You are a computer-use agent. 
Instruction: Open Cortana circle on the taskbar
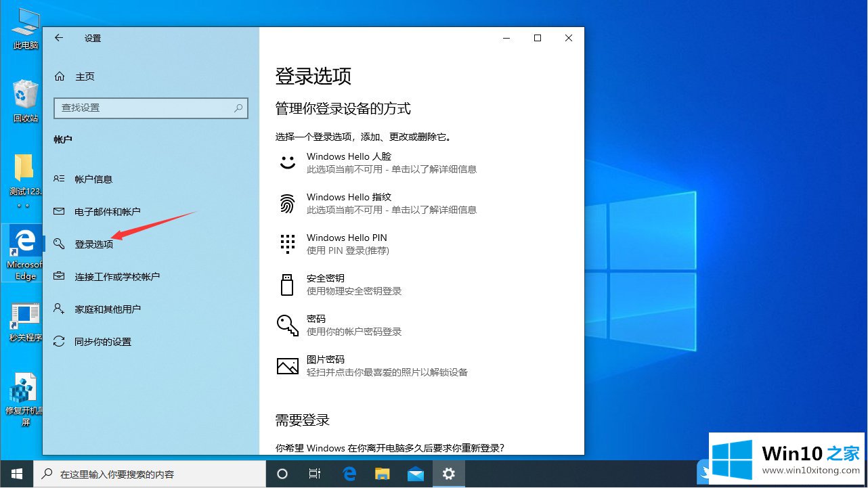[x=283, y=474]
